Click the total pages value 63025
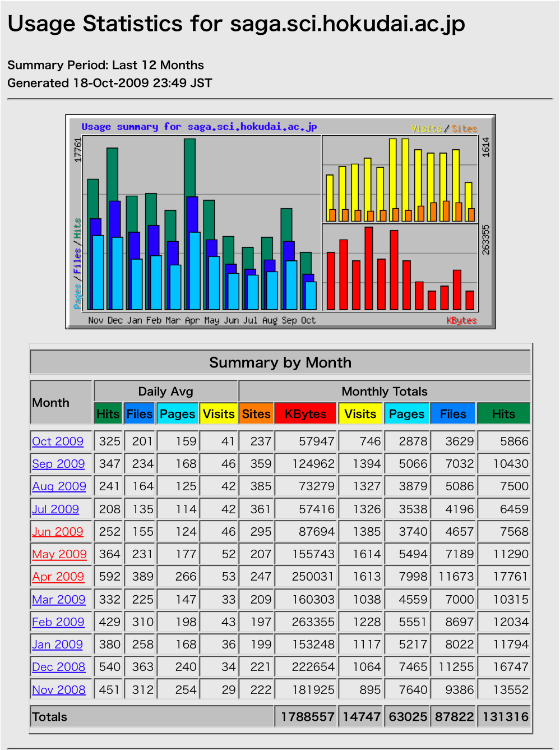This screenshot has width=560, height=750. [x=408, y=716]
